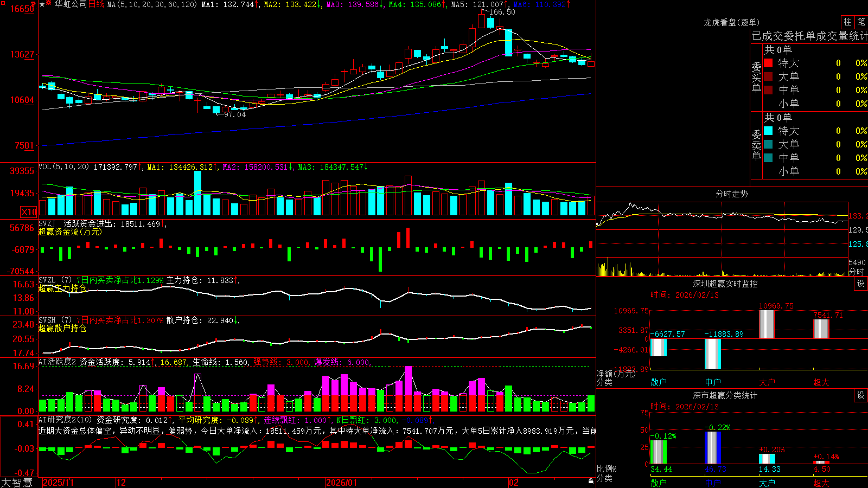The image size is (868, 488).
Task: Click the 166.50 high price annotation
Action: click(502, 12)
